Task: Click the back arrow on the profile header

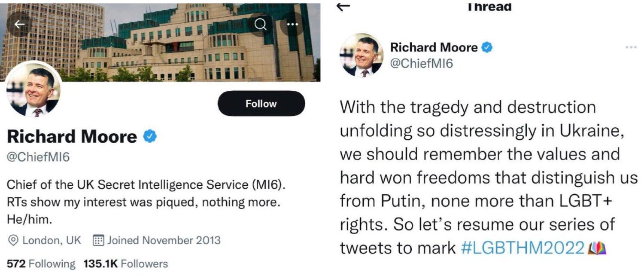Action: (19, 24)
